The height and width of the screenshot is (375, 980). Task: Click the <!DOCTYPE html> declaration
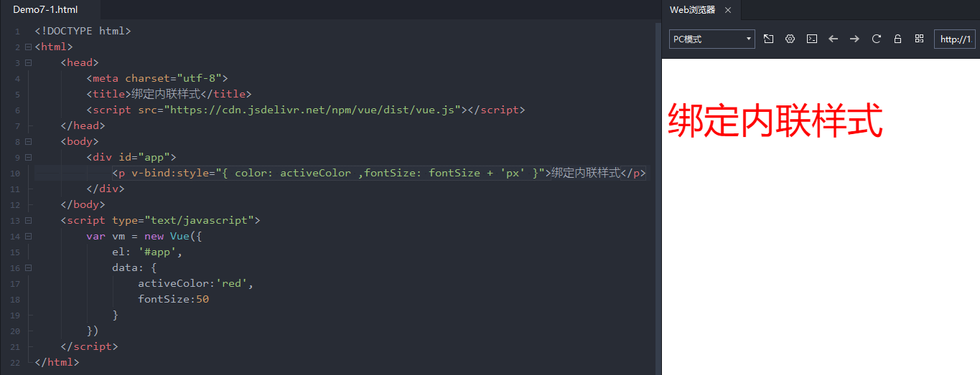83,31
